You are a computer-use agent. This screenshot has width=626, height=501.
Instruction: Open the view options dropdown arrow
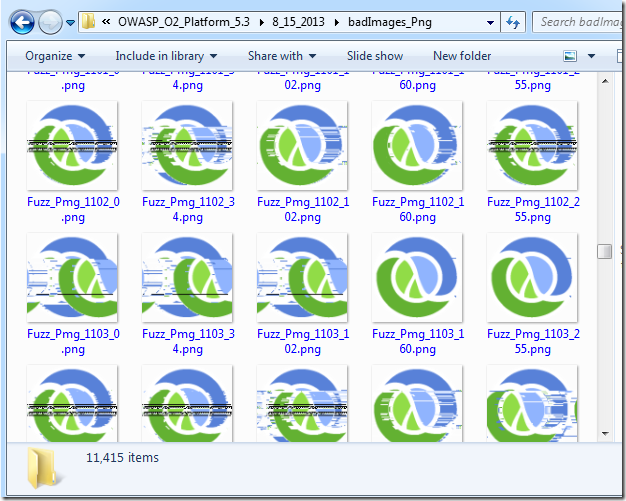coord(591,56)
